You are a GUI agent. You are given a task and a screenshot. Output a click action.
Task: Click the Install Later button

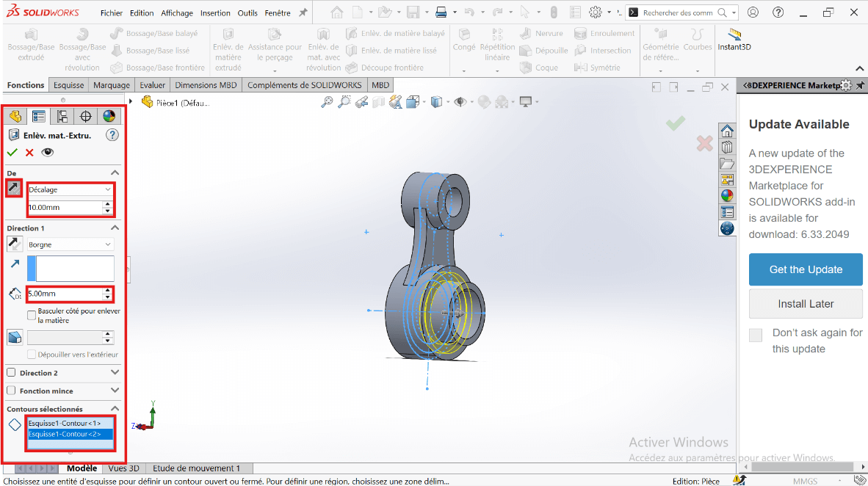coord(806,304)
